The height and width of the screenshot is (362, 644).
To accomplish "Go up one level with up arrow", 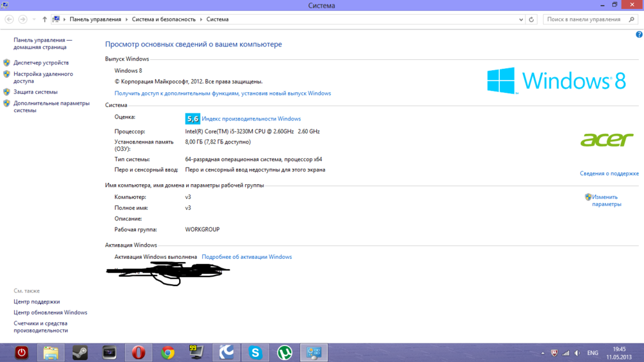I will point(44,19).
